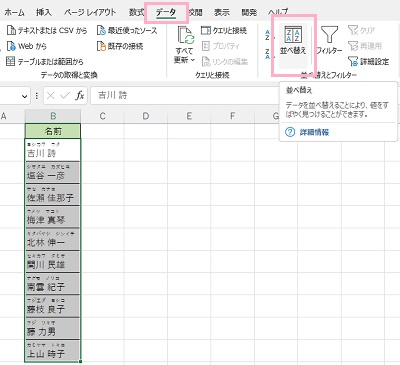The width and height of the screenshot is (400, 365).
Task: Click the Web から import icon
Action: point(11,46)
